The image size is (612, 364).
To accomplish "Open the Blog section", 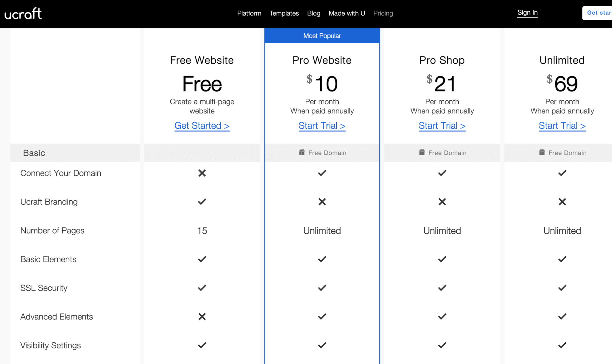I will tap(313, 13).
